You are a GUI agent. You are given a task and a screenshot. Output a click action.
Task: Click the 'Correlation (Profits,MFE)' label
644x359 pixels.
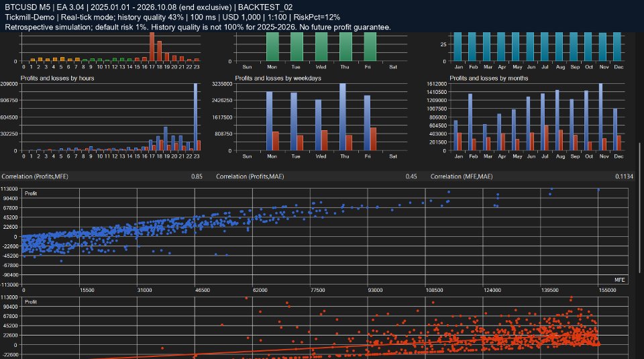click(x=35, y=176)
